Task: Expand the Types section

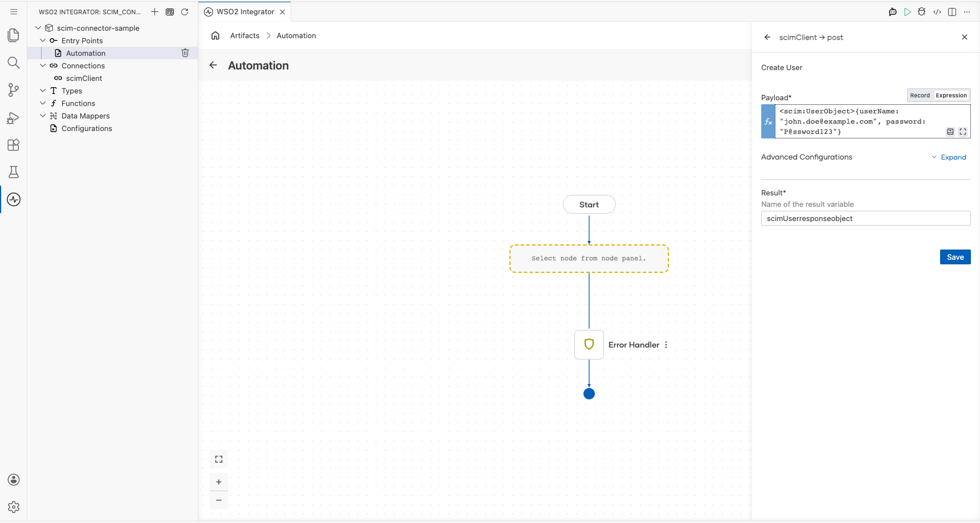Action: (x=43, y=91)
